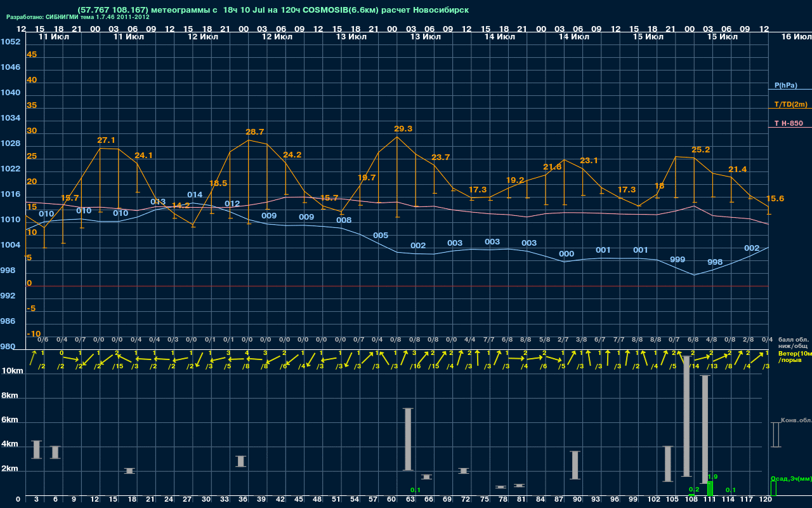The height and width of the screenshot is (508, 812).
Task: Click the 120 forecast hour label
Action: [x=765, y=500]
